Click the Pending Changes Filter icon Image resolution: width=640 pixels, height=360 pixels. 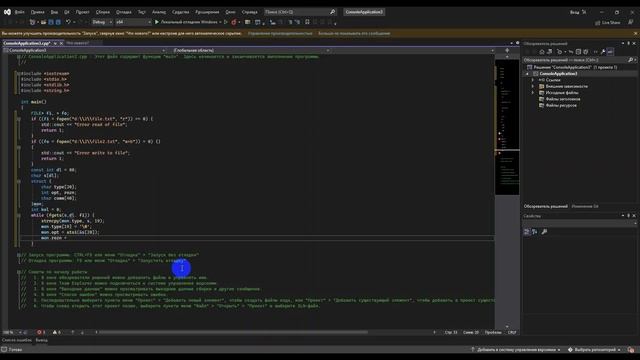560,52
